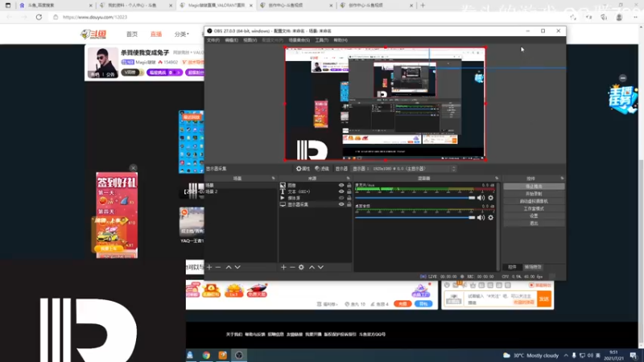Add a new scene with the plus icon

click(209, 267)
